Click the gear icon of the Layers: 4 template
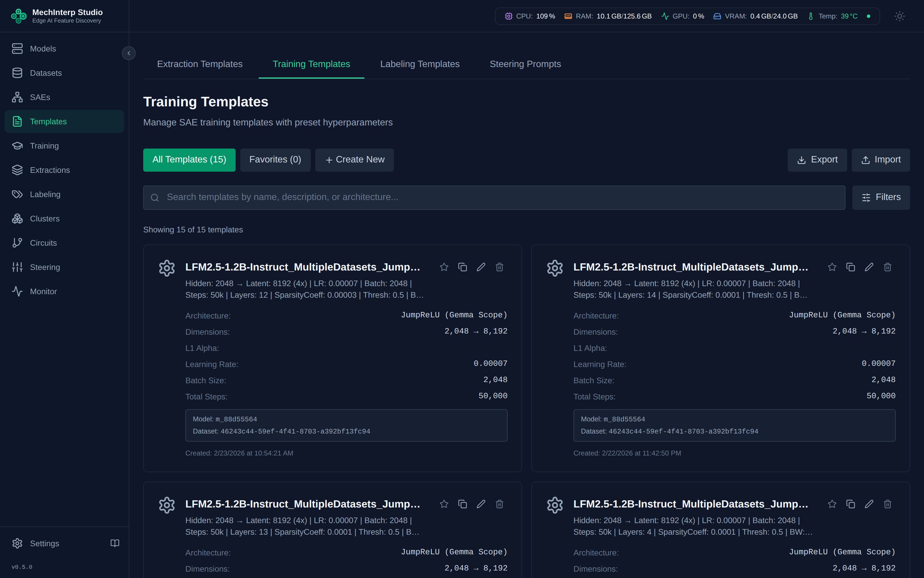The height and width of the screenshot is (578, 924). click(x=555, y=505)
